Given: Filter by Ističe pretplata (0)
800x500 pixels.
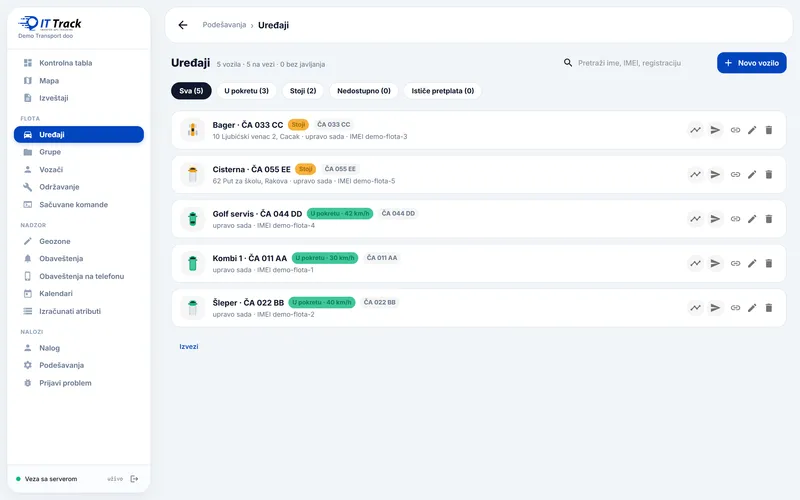Looking at the screenshot, I should click(x=443, y=91).
